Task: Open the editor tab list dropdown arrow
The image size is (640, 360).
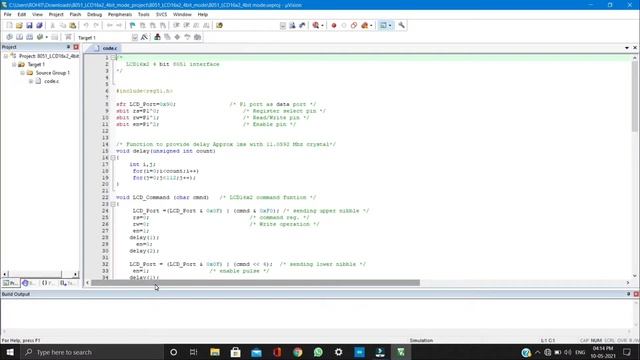Action: 627,48
